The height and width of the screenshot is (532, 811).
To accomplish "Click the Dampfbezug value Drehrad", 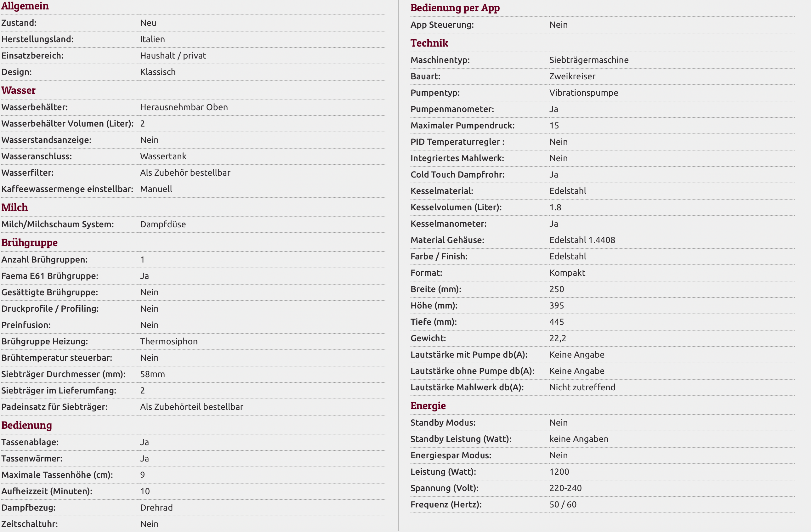I will (156, 507).
